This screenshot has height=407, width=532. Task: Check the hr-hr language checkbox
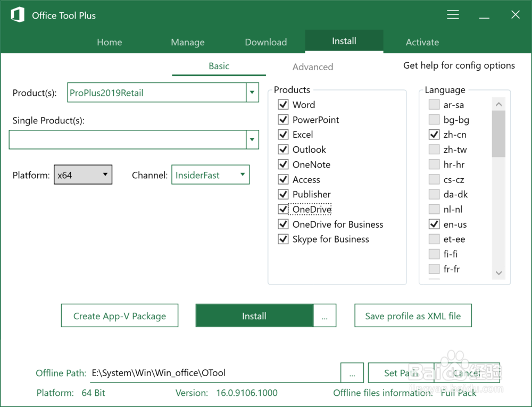[434, 164]
